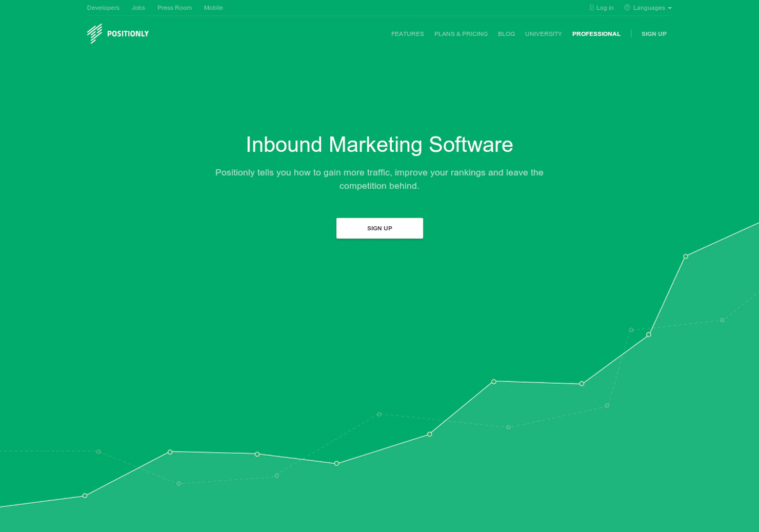Select University in the navigation bar
Viewport: 759px width, 532px height.
[x=544, y=34]
